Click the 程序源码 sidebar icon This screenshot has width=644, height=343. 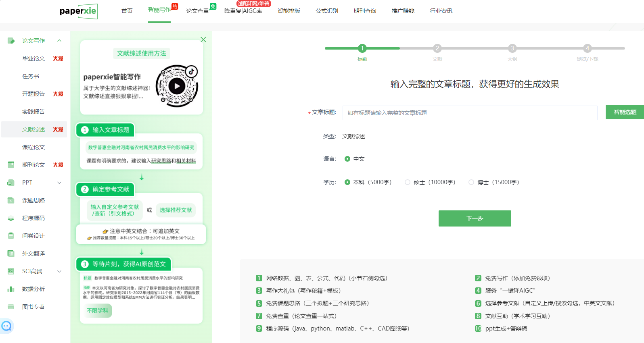click(x=11, y=218)
